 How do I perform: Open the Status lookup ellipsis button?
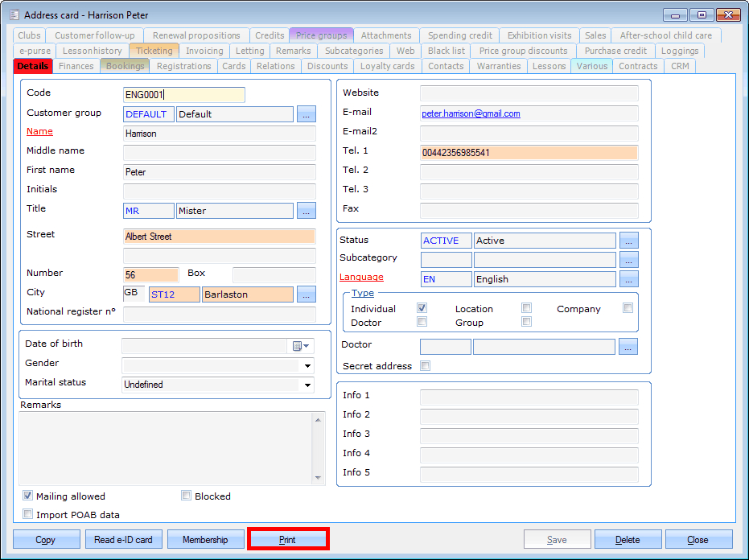pyautogui.click(x=629, y=241)
